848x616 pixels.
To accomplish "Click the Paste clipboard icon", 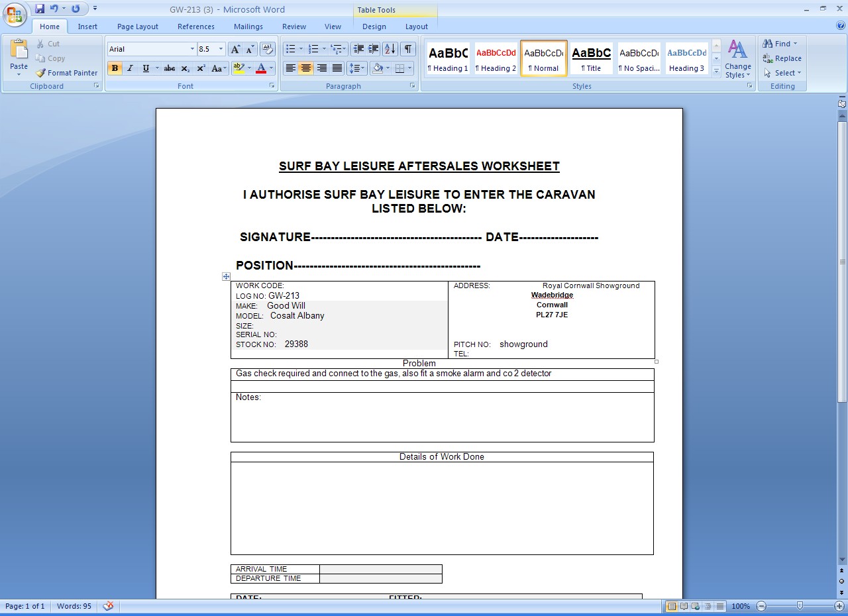I will pos(19,50).
